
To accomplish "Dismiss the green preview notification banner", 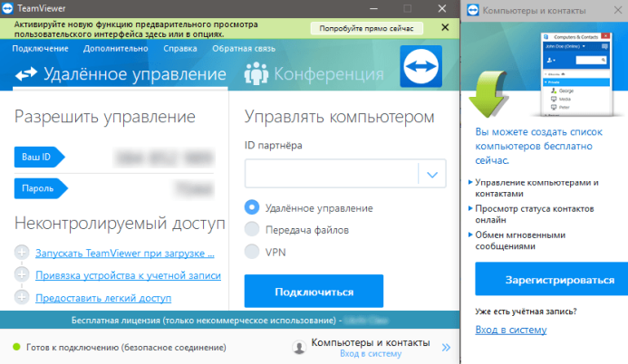I will [445, 27].
